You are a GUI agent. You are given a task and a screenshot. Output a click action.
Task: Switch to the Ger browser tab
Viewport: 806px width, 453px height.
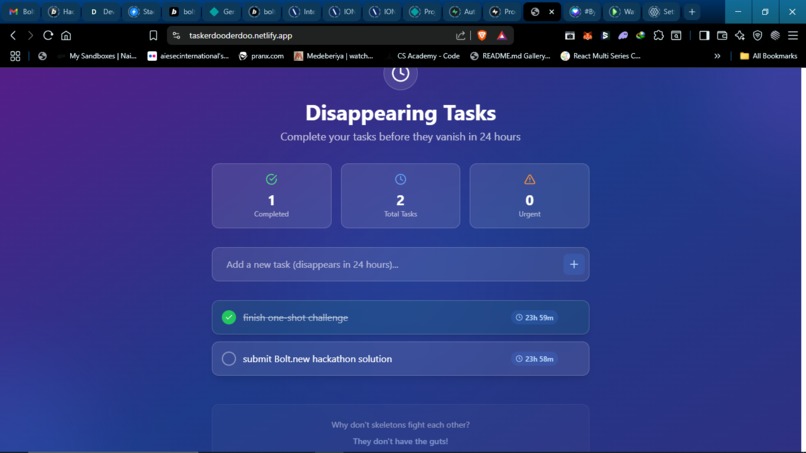point(222,12)
